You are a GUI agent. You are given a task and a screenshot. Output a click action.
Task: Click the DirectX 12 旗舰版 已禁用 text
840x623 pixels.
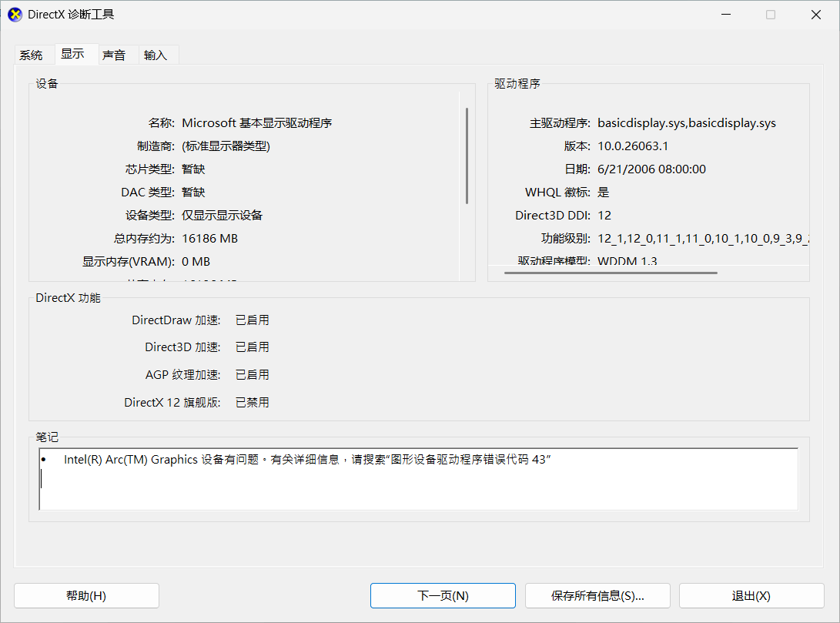(x=252, y=402)
